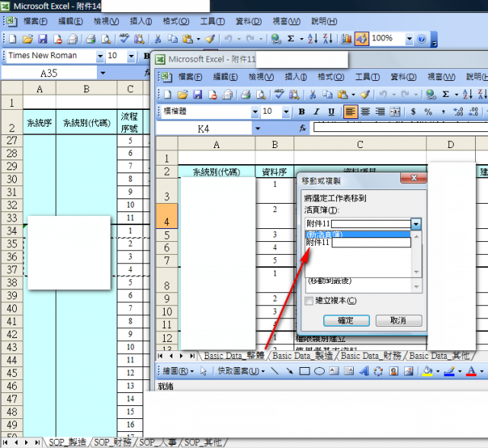Viewport: 488px width, 448px height.
Task: Click Spelling check icon in 附件14 window
Action: [124, 39]
